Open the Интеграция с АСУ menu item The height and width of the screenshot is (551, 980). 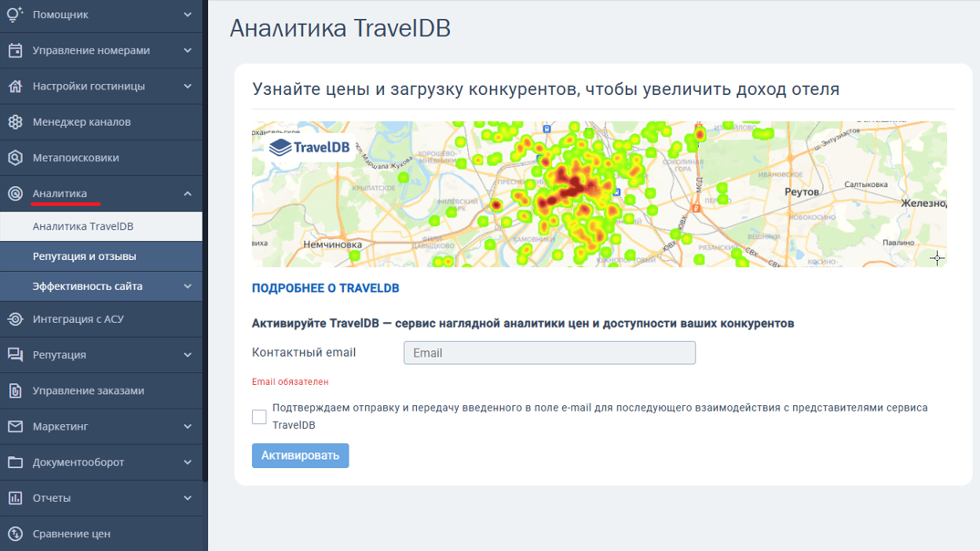(101, 318)
